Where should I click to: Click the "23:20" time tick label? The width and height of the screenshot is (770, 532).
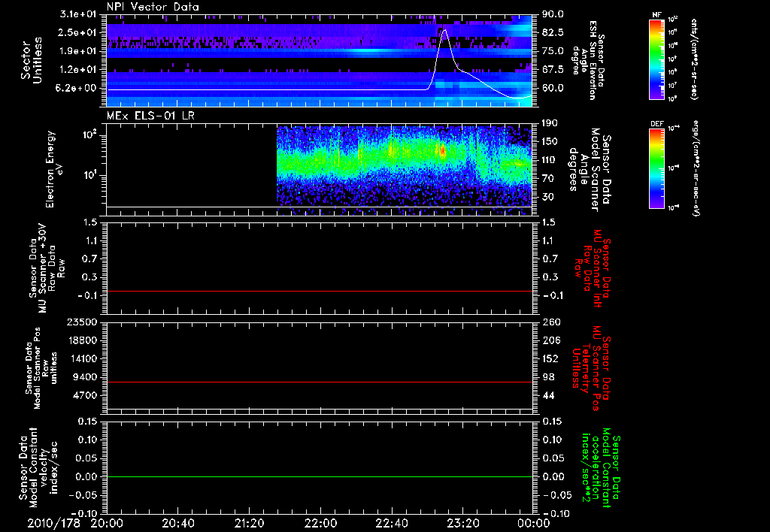[462, 523]
